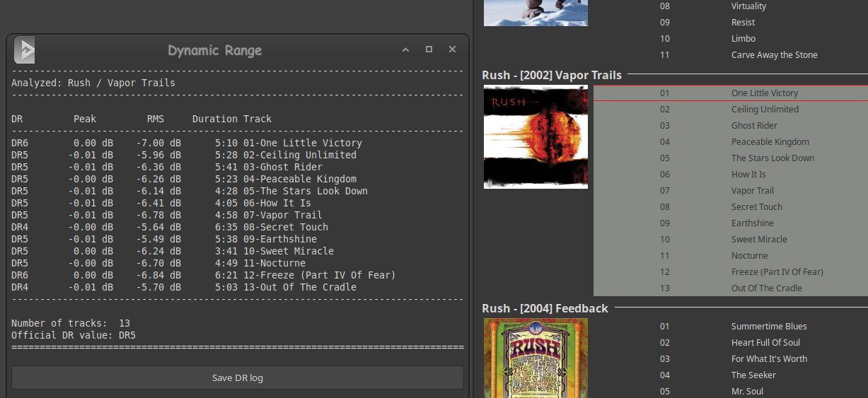Select track Vapor Trail in playlist

click(x=731, y=190)
